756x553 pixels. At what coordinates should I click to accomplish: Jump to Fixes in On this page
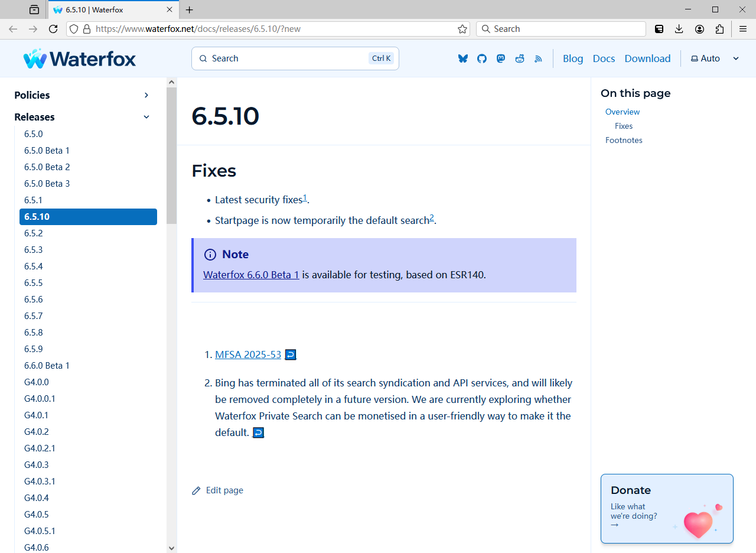point(624,126)
